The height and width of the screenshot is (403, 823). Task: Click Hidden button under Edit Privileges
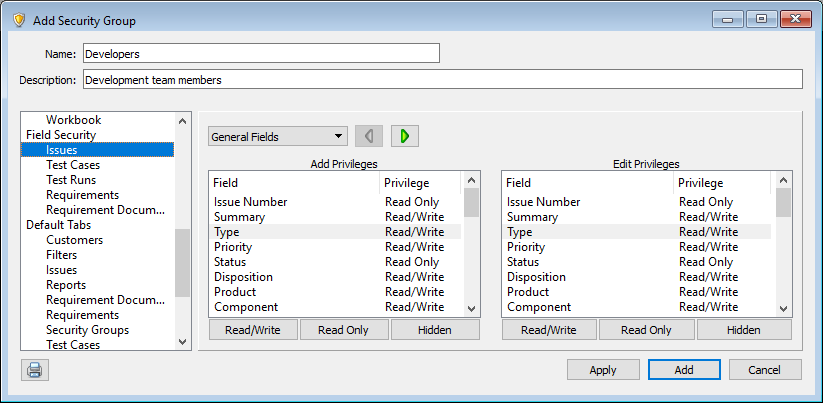click(x=743, y=330)
